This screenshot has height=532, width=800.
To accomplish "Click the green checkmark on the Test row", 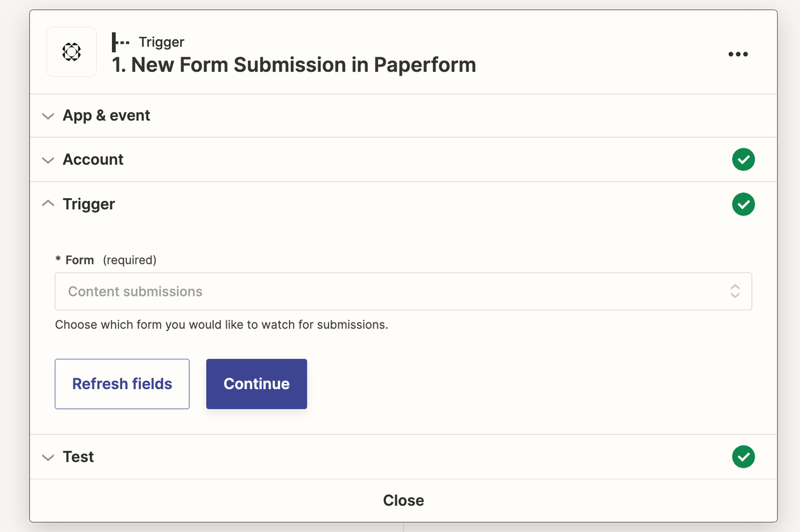I will point(743,457).
